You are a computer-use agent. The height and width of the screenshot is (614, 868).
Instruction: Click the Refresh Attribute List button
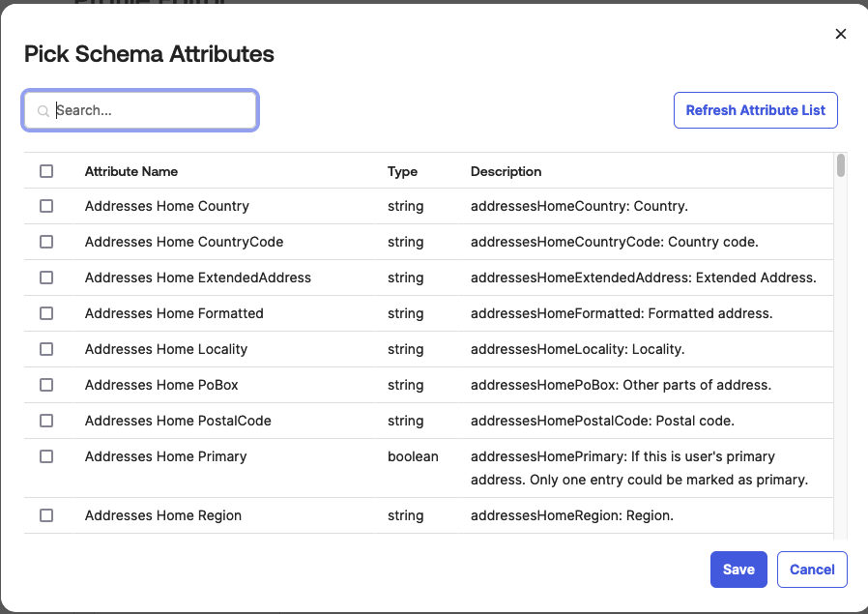click(755, 110)
